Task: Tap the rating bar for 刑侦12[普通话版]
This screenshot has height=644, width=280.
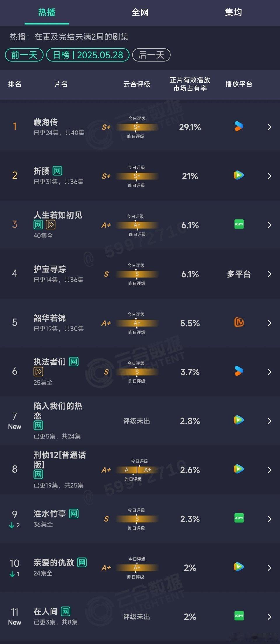Action: [137, 470]
